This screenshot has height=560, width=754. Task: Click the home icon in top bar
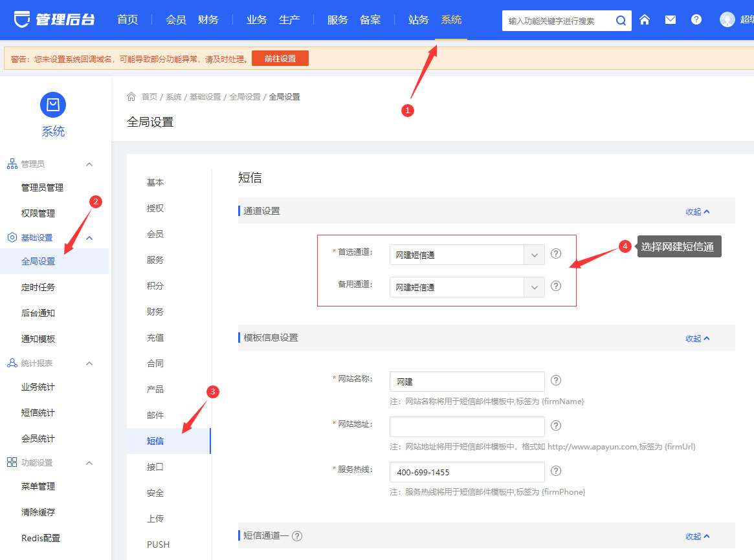645,20
